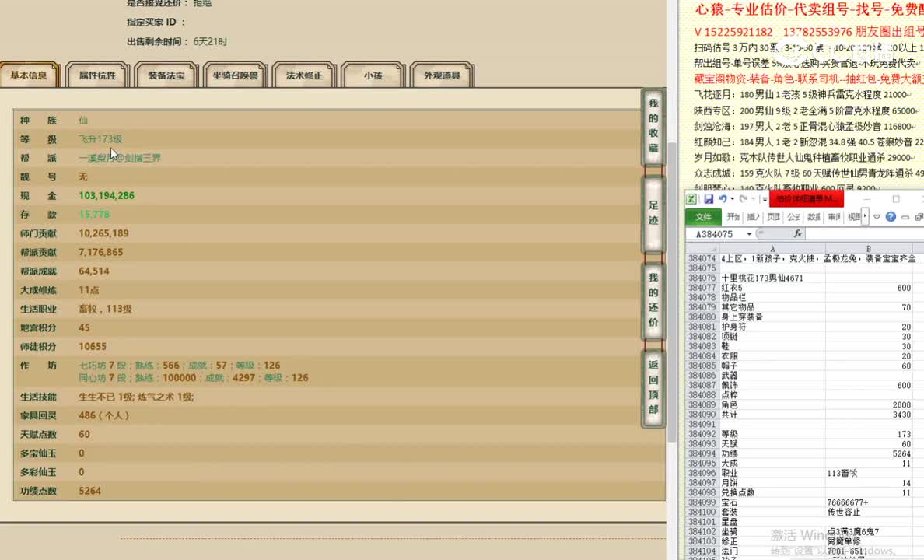924x560 pixels.
Task: Click the 生活职业 value 畜牧, 113级
Action: (106, 309)
